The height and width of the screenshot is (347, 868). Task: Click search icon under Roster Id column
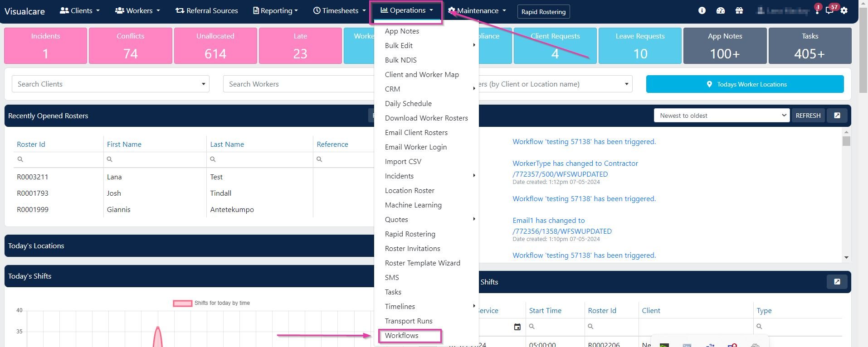click(x=20, y=159)
